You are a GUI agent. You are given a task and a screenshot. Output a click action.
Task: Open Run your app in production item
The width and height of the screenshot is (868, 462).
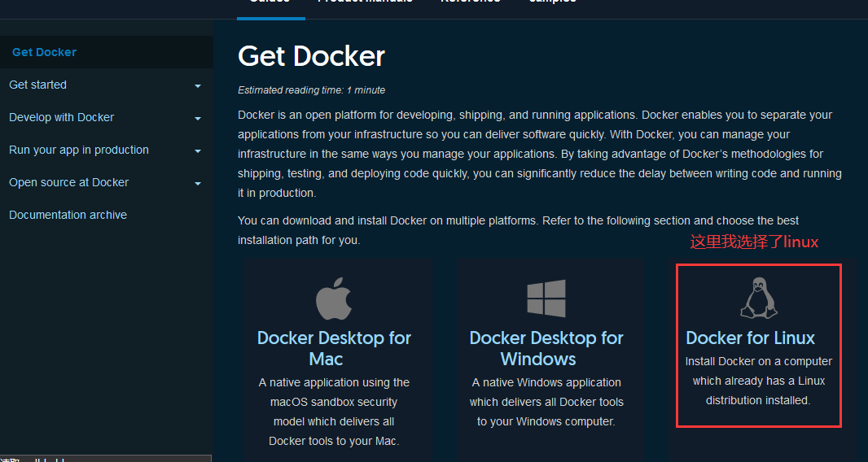79,150
